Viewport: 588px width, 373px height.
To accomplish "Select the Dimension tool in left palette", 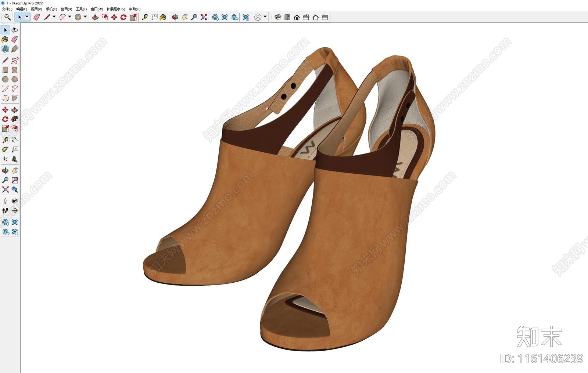I will point(15,140).
